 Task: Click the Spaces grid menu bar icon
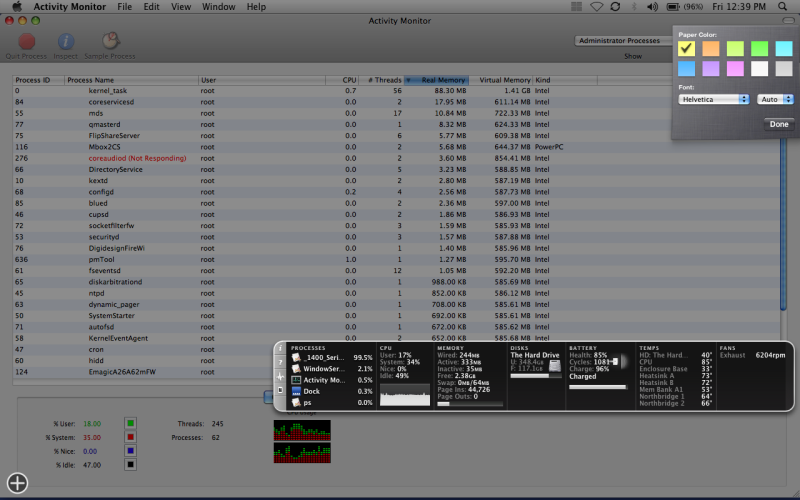pyautogui.click(x=577, y=7)
